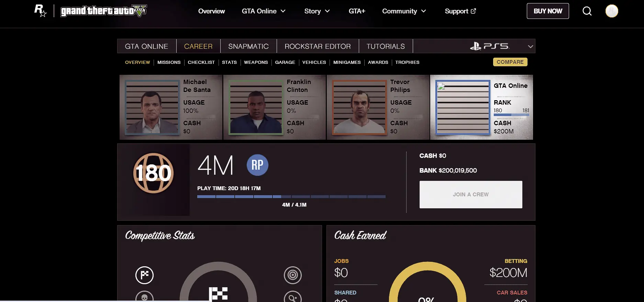Open the Grand Theft Auto V logo link

pyautogui.click(x=104, y=11)
